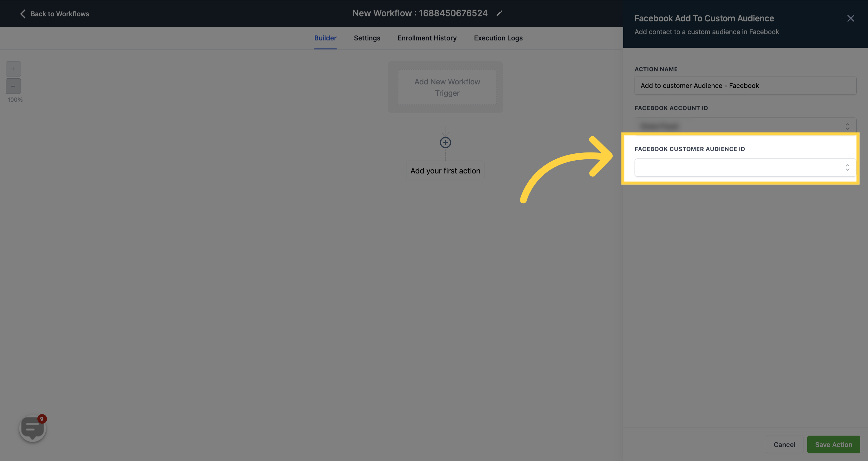Click the zoom out minus icon
The image size is (868, 461).
13,86
